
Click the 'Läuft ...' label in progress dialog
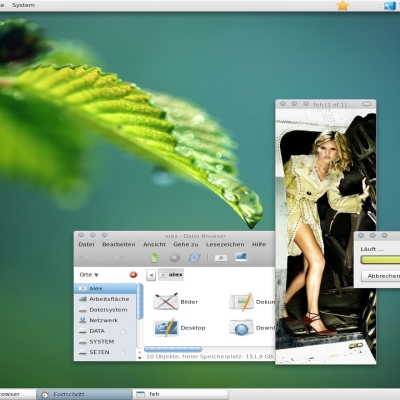372,249
